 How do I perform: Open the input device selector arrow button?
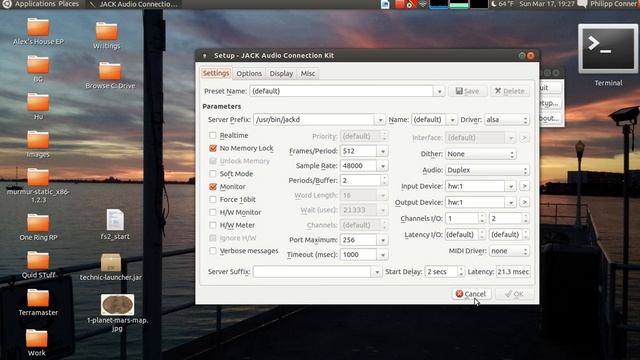pos(524,186)
